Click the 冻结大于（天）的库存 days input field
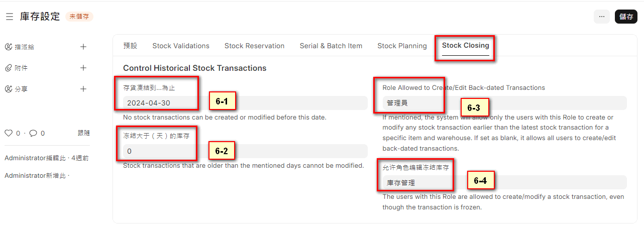This screenshot has height=229, width=644. 245,151
